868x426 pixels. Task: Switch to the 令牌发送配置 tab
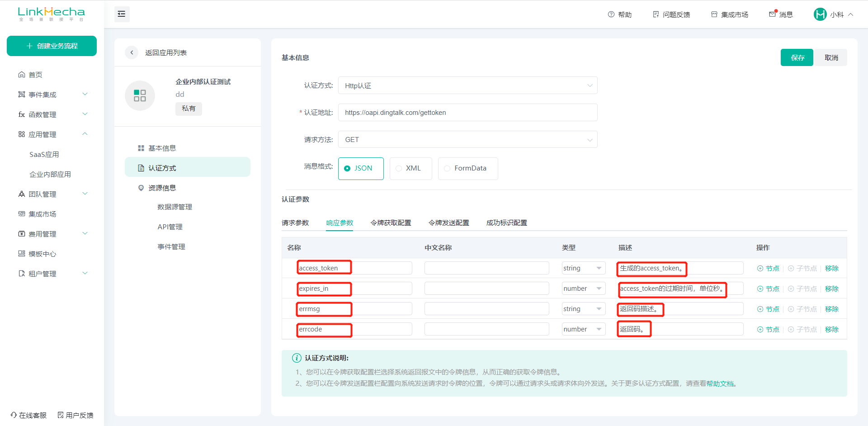[449, 223]
